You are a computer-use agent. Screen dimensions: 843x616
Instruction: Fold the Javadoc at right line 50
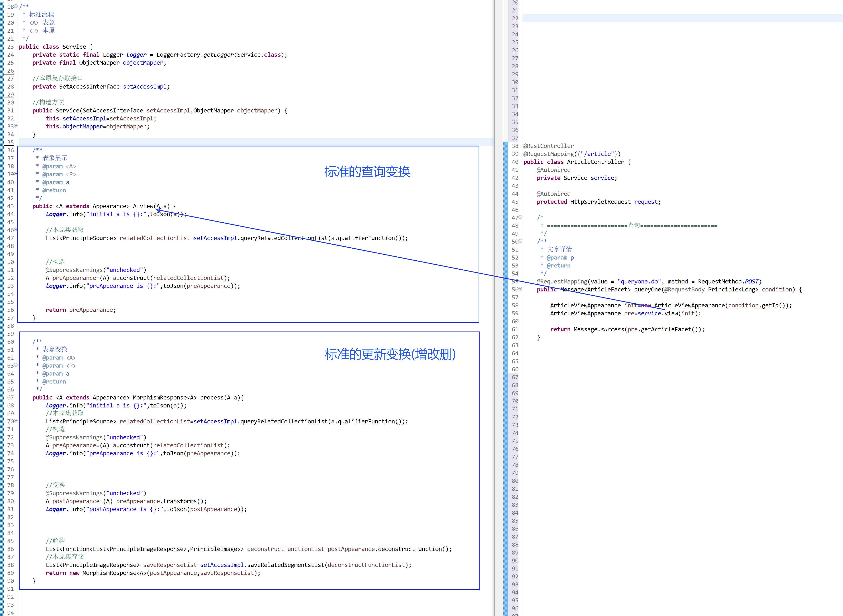pos(521,241)
